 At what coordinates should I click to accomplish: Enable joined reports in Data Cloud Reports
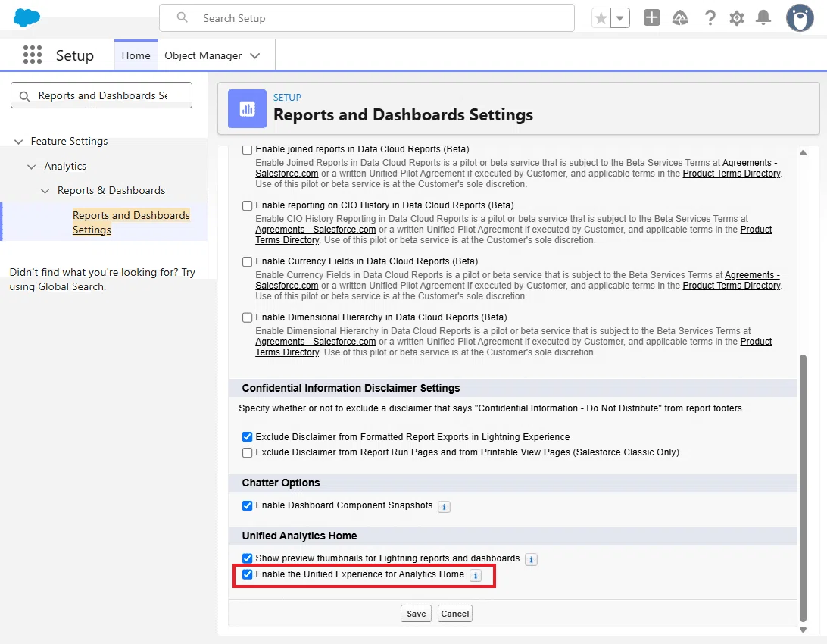(247, 150)
